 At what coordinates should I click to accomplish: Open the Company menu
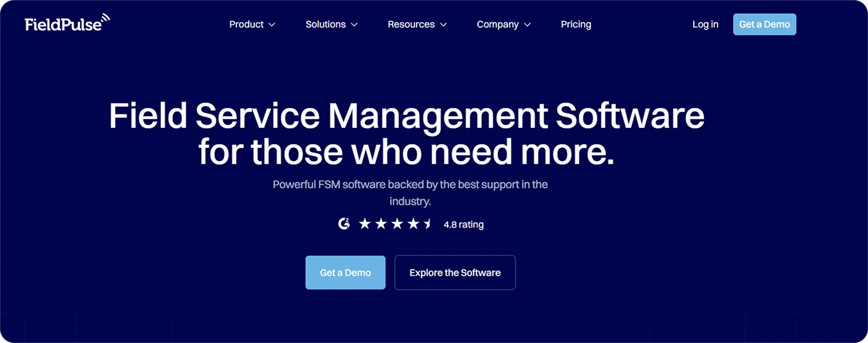click(503, 24)
